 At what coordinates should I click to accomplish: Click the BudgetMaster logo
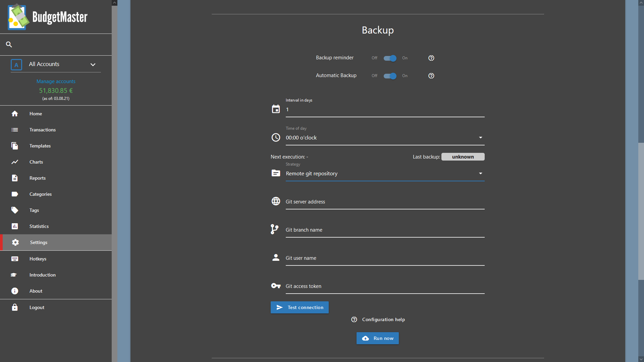pos(48,17)
